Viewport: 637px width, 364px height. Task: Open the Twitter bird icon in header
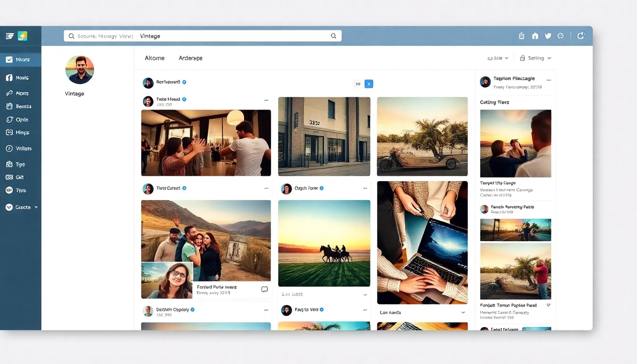tap(548, 36)
